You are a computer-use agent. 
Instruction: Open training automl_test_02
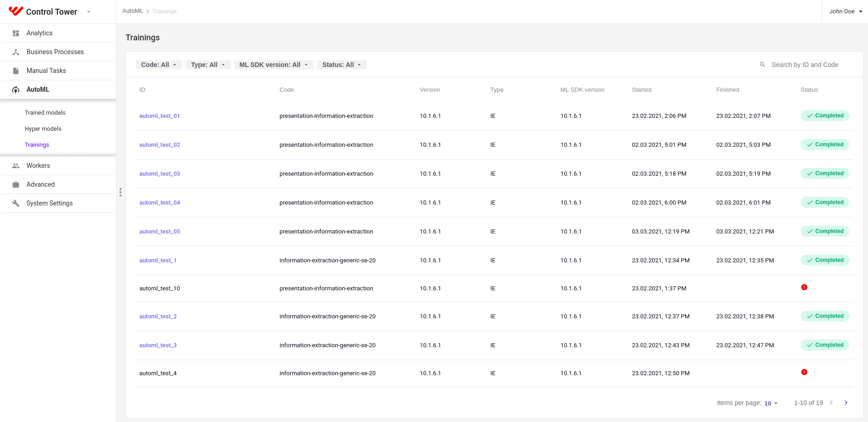(159, 145)
